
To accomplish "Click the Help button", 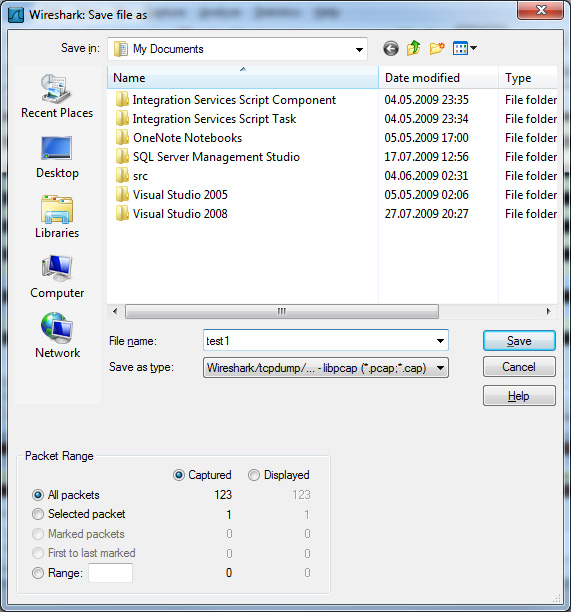I will 519,396.
